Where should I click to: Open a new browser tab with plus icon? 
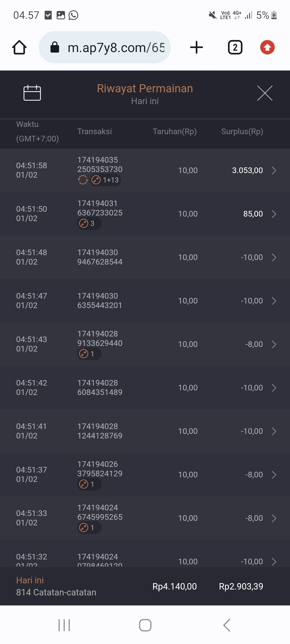(x=197, y=47)
